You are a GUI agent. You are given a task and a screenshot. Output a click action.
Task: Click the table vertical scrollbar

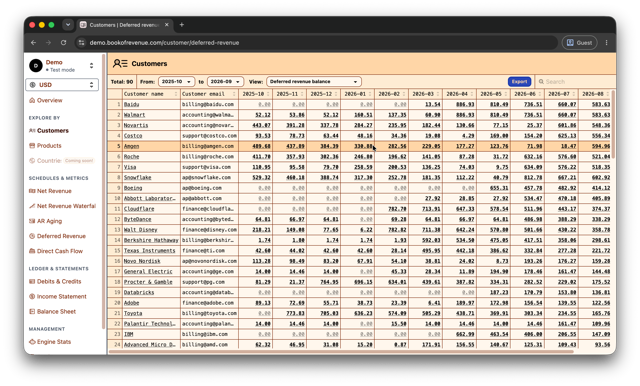613,124
